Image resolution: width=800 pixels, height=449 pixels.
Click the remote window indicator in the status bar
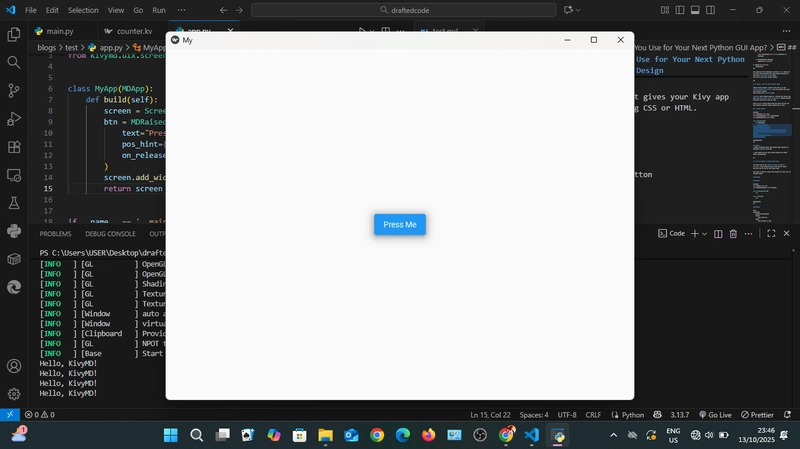coord(10,414)
